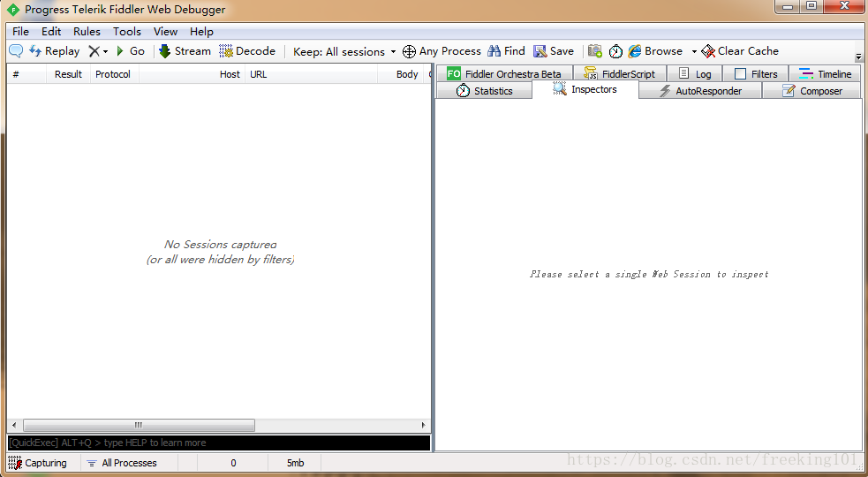868x477 pixels.
Task: Click Clear Cache
Action: pyautogui.click(x=740, y=51)
